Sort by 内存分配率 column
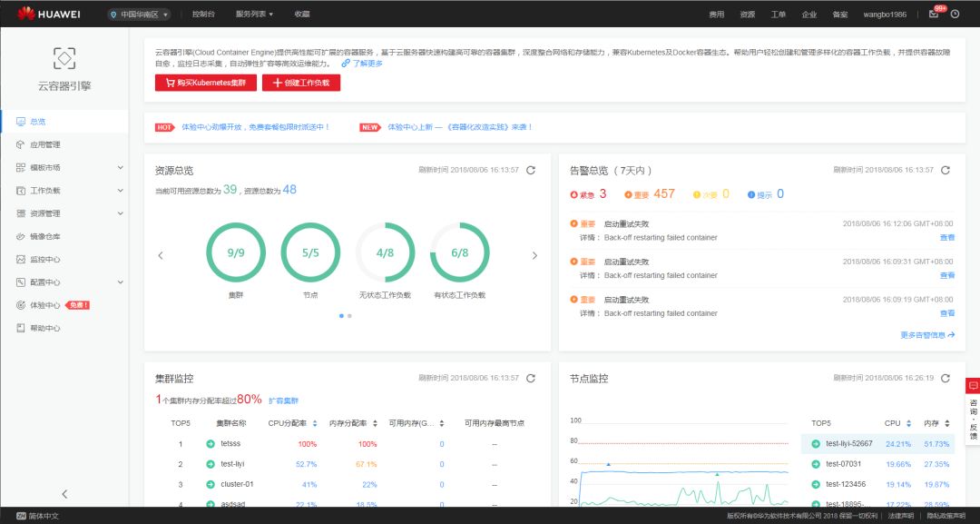 point(375,423)
